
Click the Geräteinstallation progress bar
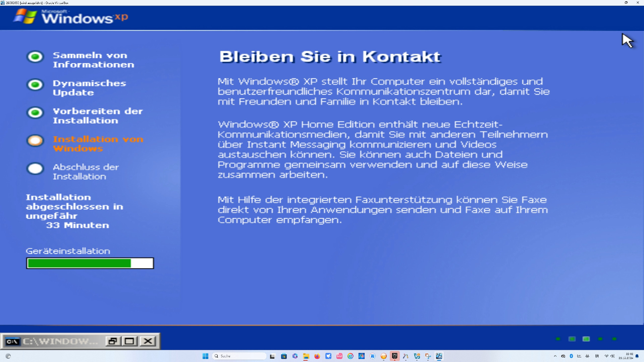click(90, 263)
